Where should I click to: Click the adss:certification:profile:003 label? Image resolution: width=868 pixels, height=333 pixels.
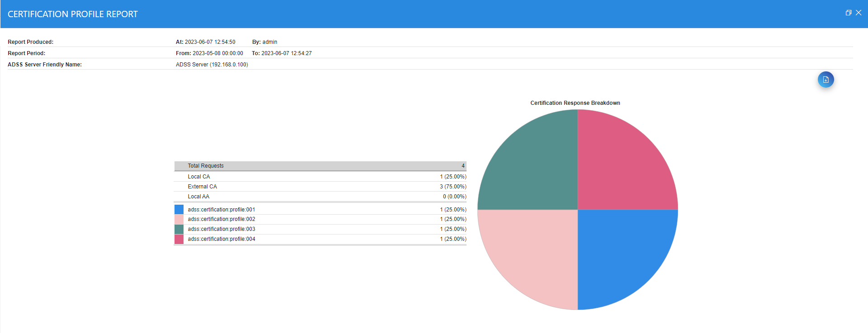[x=222, y=229]
